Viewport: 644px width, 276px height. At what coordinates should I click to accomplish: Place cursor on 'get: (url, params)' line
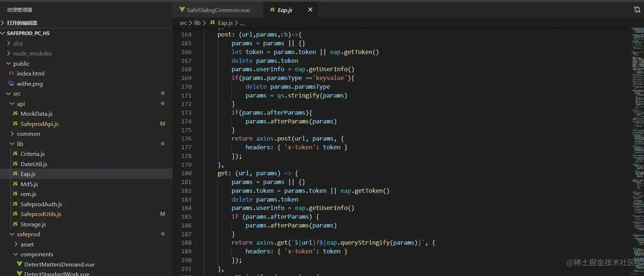coord(258,173)
